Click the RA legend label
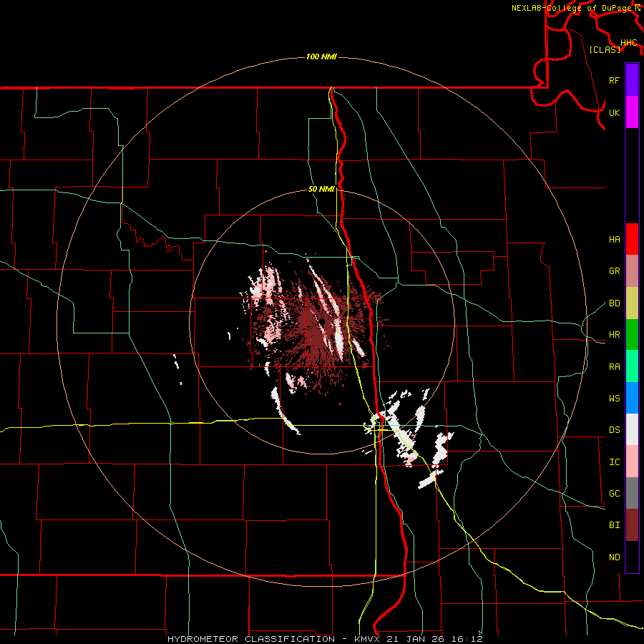 click(615, 367)
